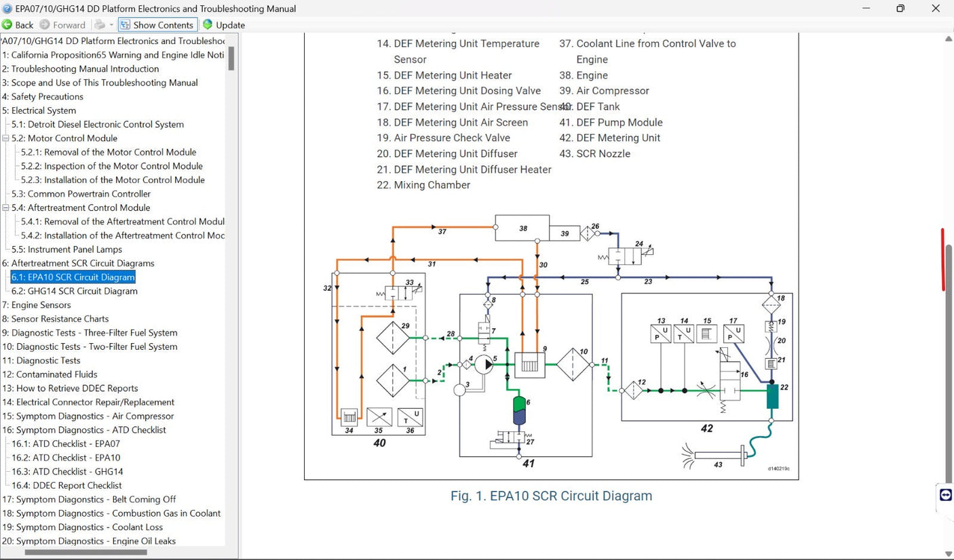Click the scroll-up arrow of the document pane

[x=949, y=39]
